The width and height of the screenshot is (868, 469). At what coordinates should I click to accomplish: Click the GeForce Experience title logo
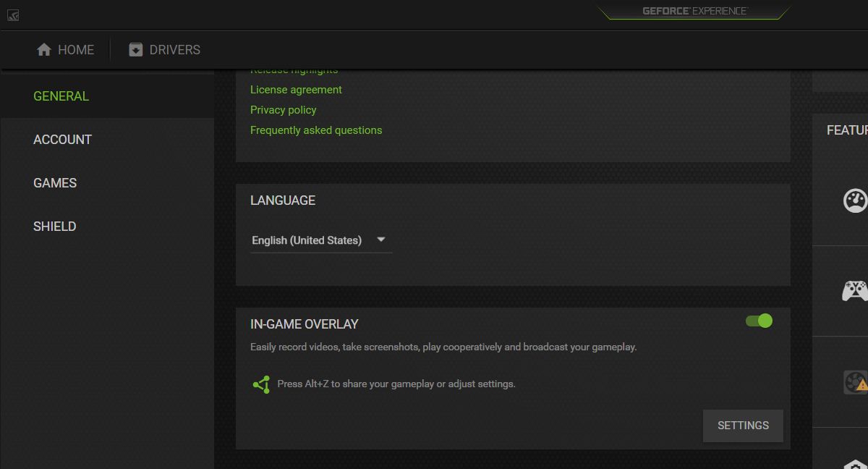coord(694,11)
